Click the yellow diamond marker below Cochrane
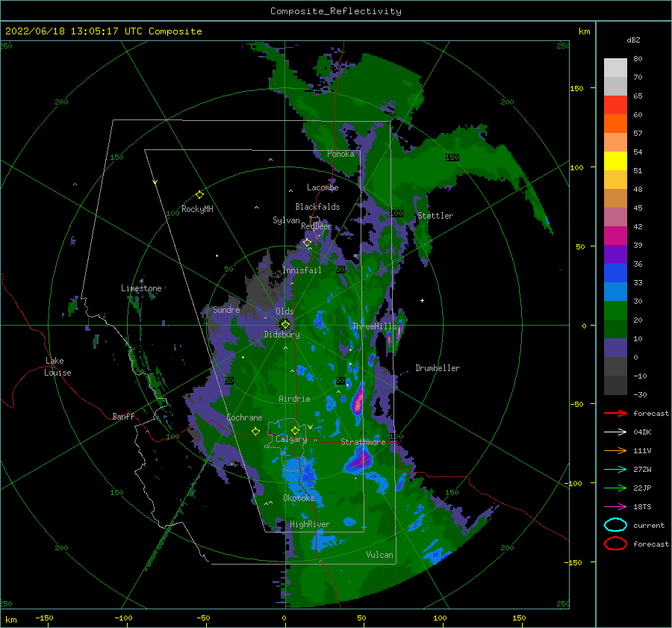The height and width of the screenshot is (628, 672). pyautogui.click(x=255, y=431)
